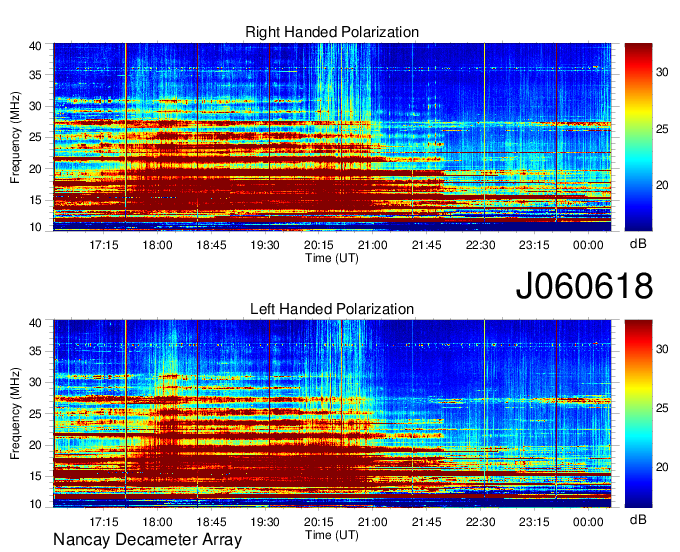Click the 21:45 tick label on upper plot
Screen dimensions: 680x552
click(x=426, y=245)
